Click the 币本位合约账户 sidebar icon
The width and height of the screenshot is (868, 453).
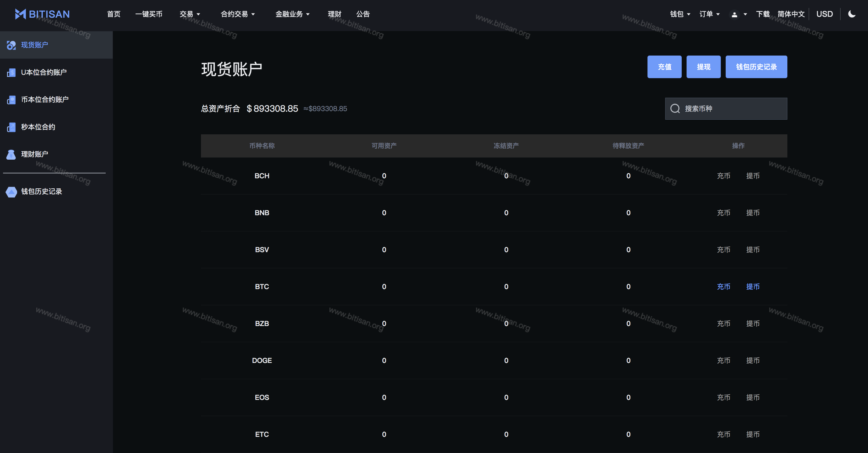[11, 100]
